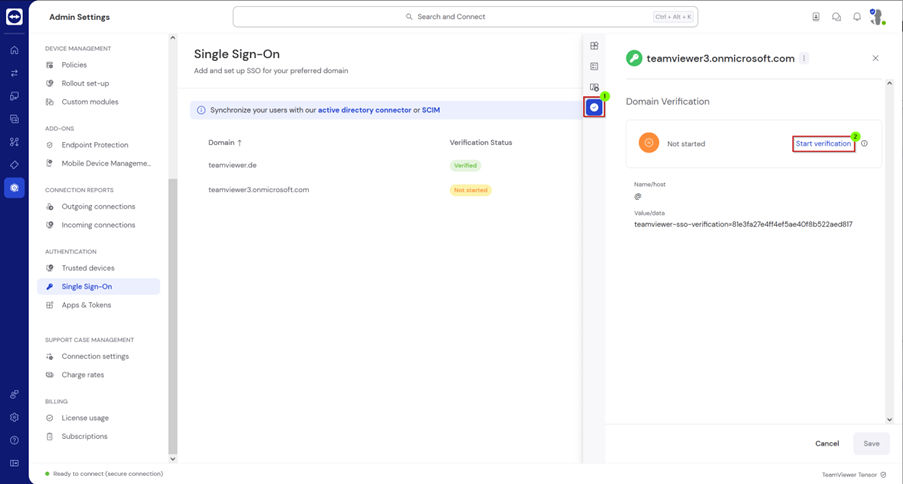The height and width of the screenshot is (484, 903).
Task: Click the Verified status badge
Action: click(465, 165)
